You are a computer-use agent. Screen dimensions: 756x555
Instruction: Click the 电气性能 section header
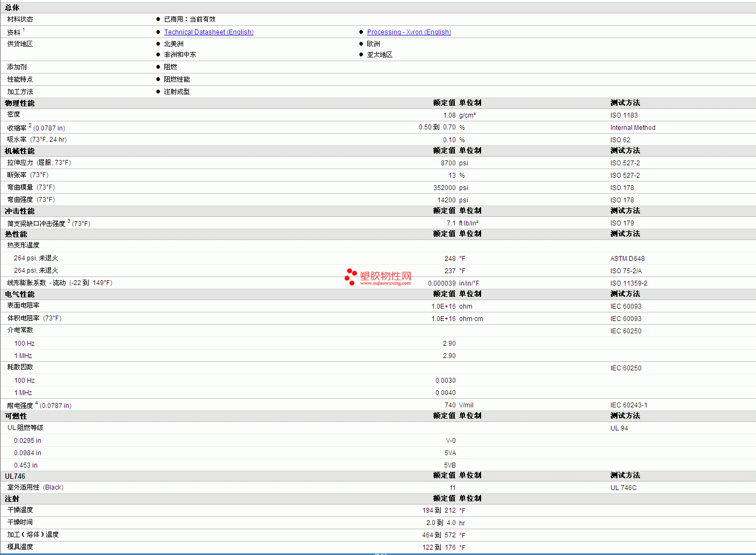20,294
